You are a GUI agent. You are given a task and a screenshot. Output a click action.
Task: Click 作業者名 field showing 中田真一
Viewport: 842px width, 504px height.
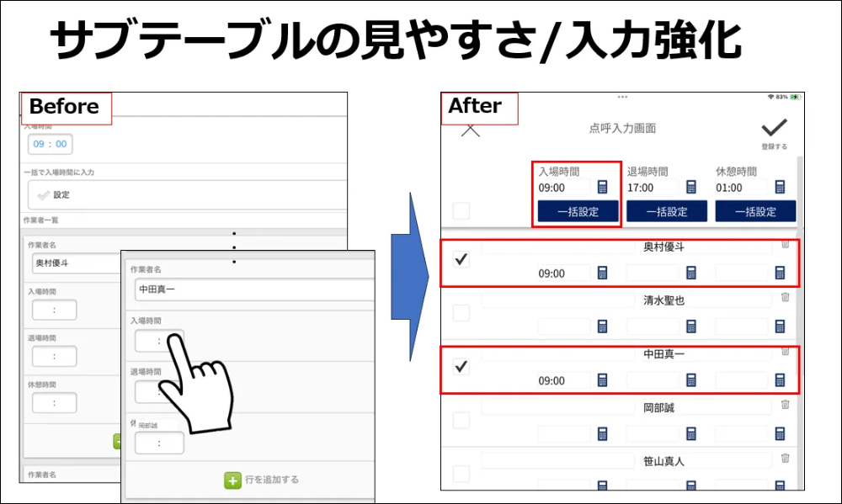pyautogui.click(x=254, y=289)
